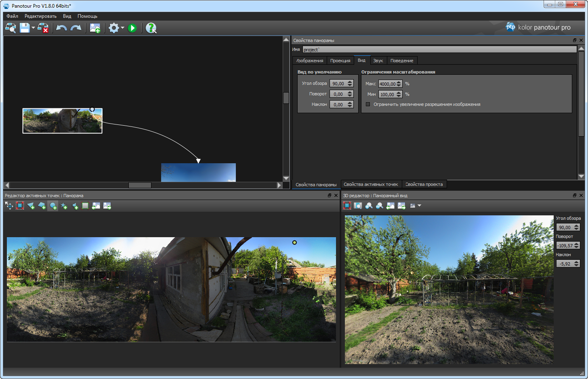
Task: Select the blue sky panorama thumbnail
Action: click(198, 173)
